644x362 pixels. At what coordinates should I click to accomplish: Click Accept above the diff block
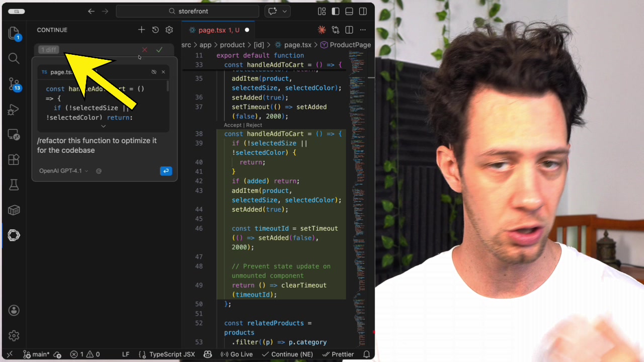[232, 125]
